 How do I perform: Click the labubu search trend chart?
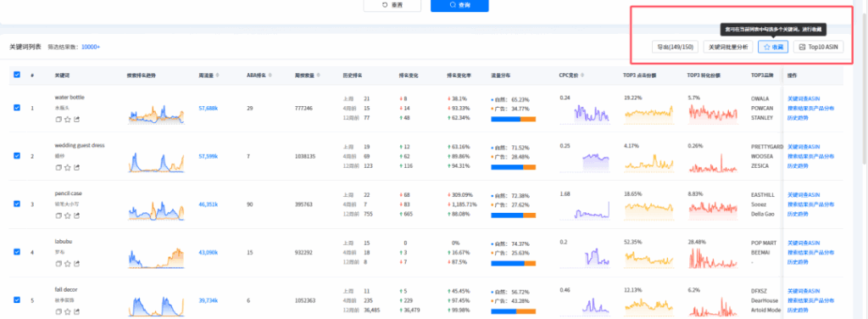pyautogui.click(x=156, y=257)
